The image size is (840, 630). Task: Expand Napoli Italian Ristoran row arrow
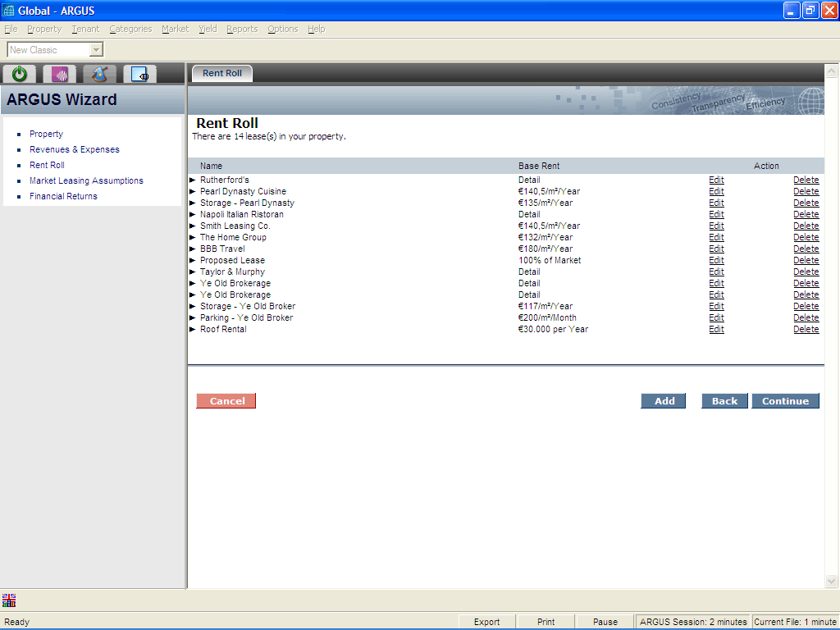coord(192,214)
